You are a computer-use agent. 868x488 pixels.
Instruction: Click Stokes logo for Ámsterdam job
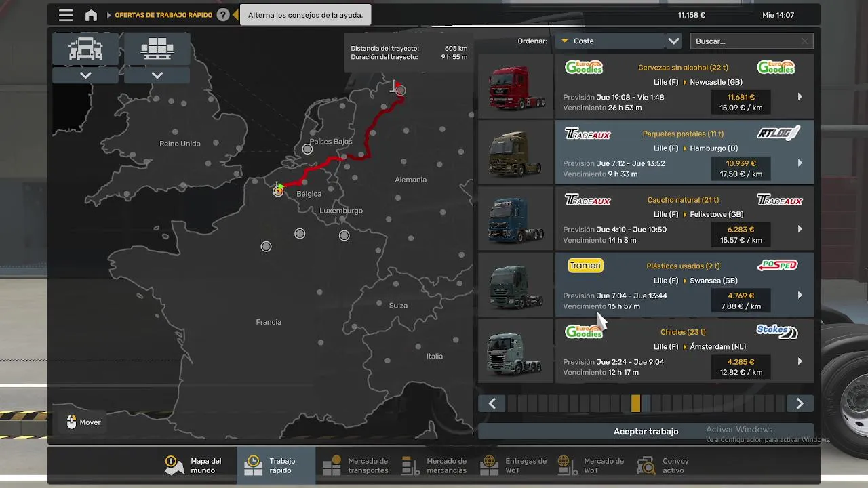tap(777, 331)
